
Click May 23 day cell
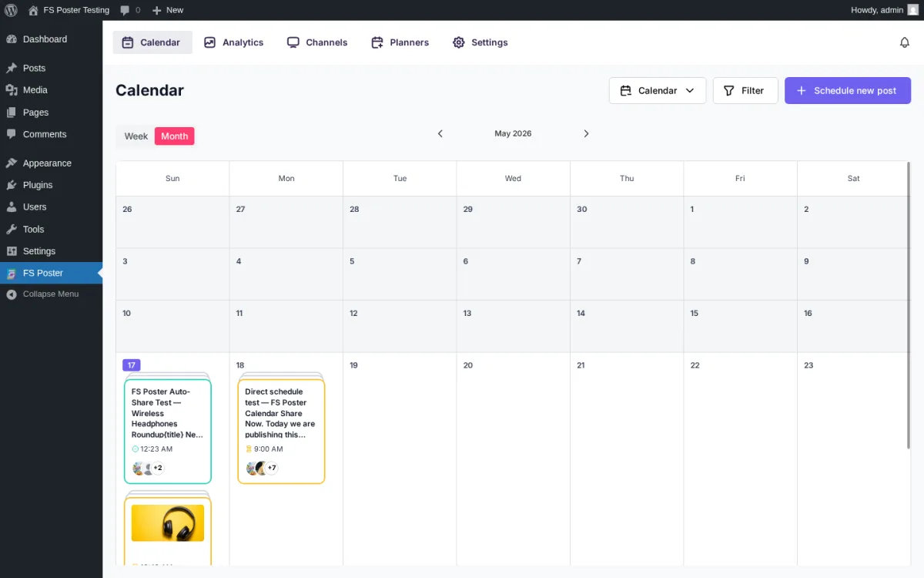[x=853, y=459]
